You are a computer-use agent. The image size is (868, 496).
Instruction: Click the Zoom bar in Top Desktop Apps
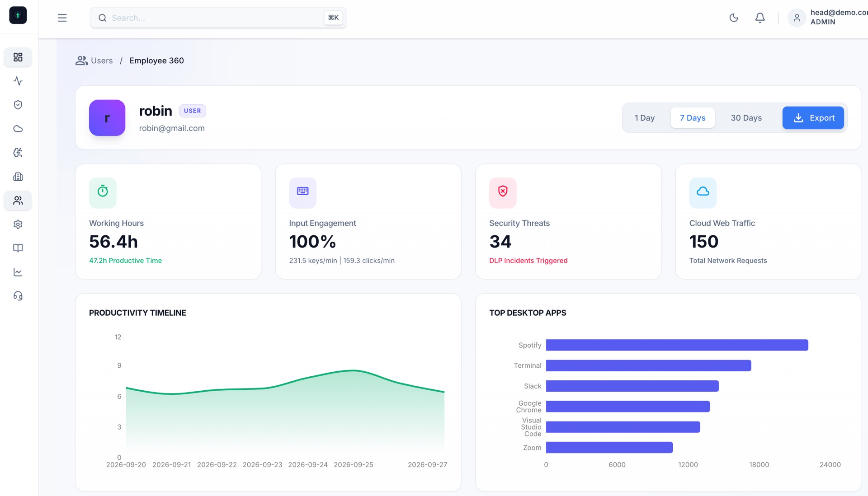[609, 448]
